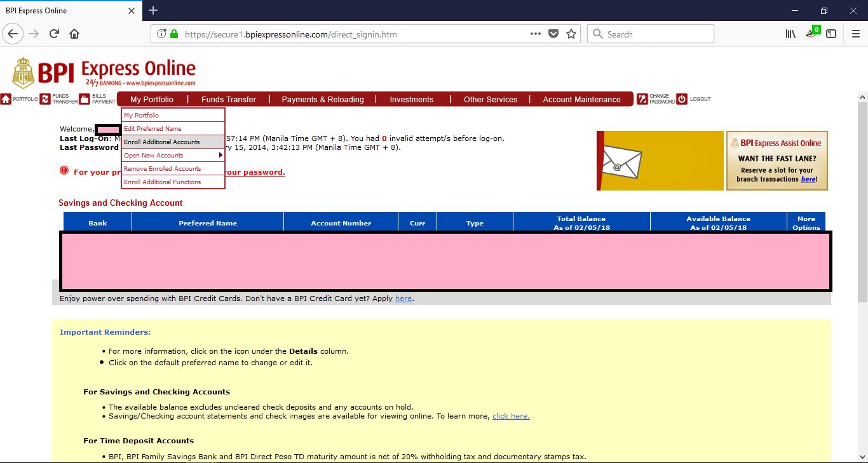Toggle the bookmark star for this page
Screen dimensions: 868x463
[x=571, y=34]
